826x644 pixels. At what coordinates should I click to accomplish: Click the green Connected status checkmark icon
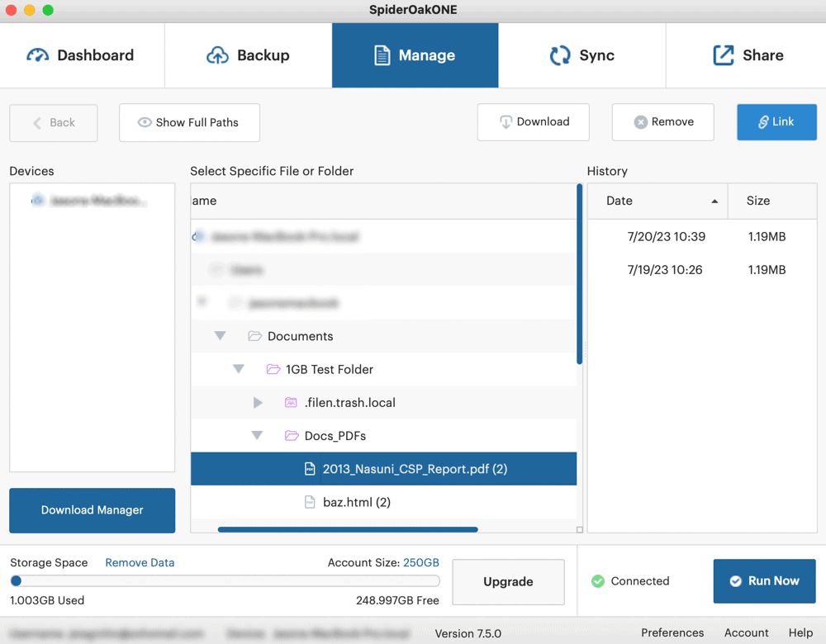click(x=598, y=580)
